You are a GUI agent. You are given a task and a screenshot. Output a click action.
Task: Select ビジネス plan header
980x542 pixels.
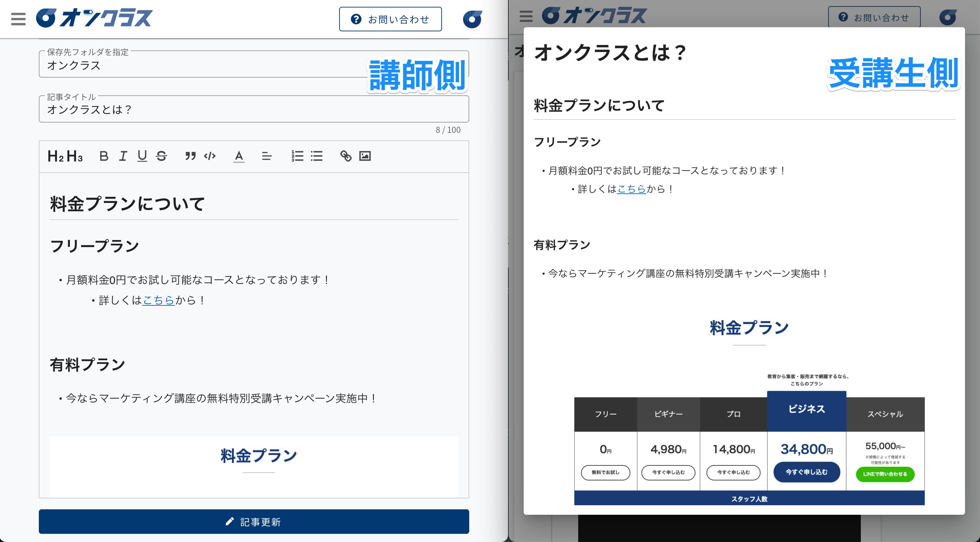pyautogui.click(x=807, y=411)
